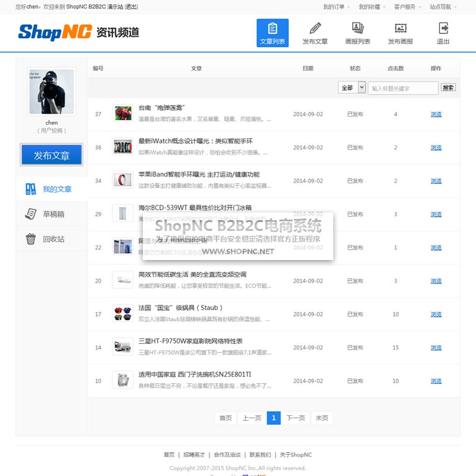This screenshot has height=476, width=476.
Task: Expand the 全部 status filter dropdown
Action: coord(352,87)
